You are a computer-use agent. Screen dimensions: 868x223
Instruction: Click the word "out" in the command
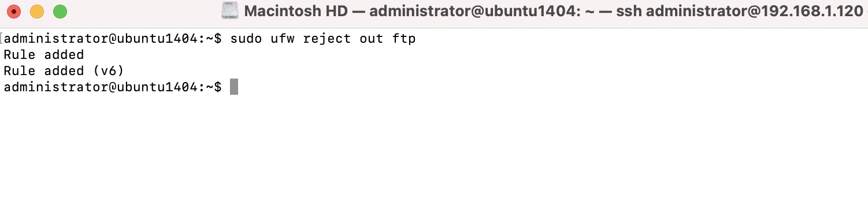[x=372, y=39]
